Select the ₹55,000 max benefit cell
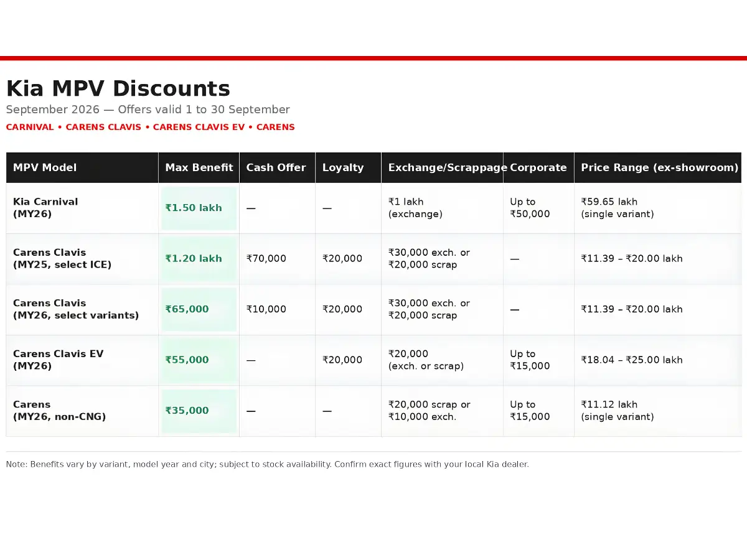This screenshot has height=560, width=747. coord(199,360)
